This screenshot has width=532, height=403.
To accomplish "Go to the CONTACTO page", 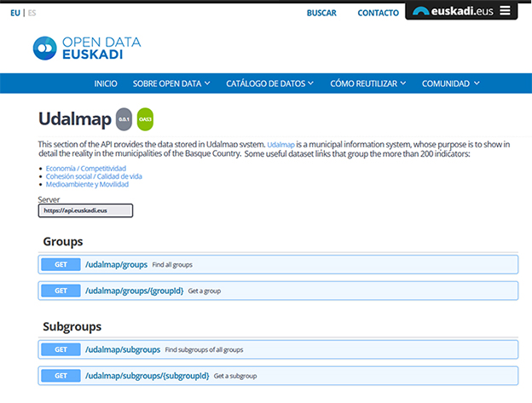I will [x=378, y=13].
